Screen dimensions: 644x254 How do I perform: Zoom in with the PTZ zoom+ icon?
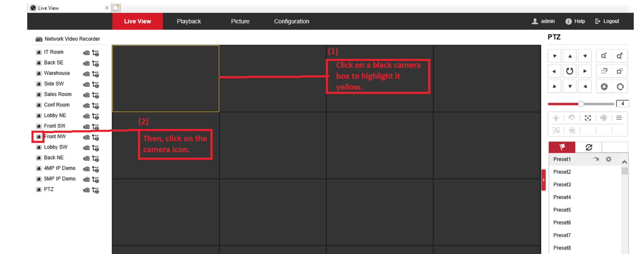[x=619, y=56]
